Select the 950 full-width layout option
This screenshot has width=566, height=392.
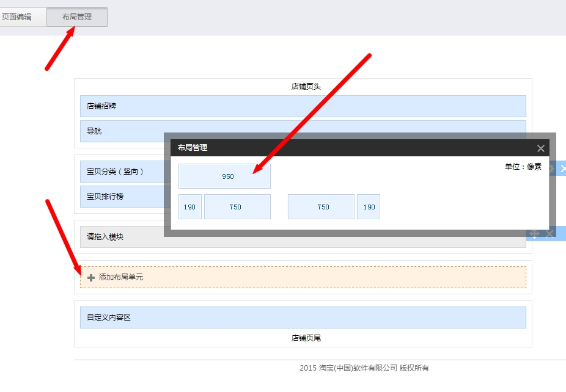click(224, 176)
